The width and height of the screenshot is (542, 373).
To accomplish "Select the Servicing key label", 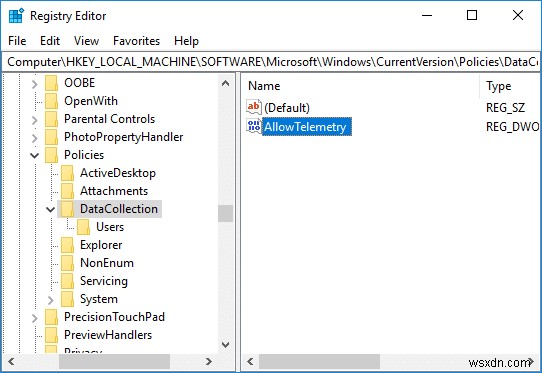I will [x=104, y=281].
